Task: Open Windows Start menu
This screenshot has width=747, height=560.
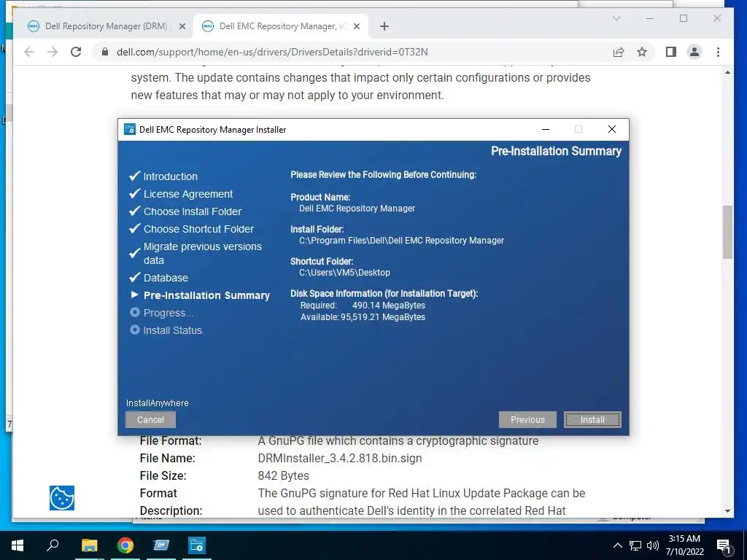Action: (18, 545)
